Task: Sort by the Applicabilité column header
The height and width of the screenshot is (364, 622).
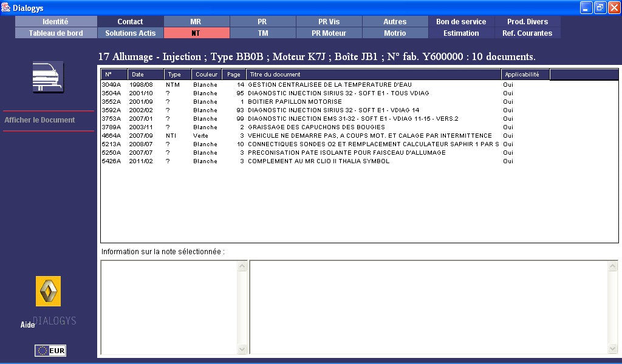Action: coord(525,75)
